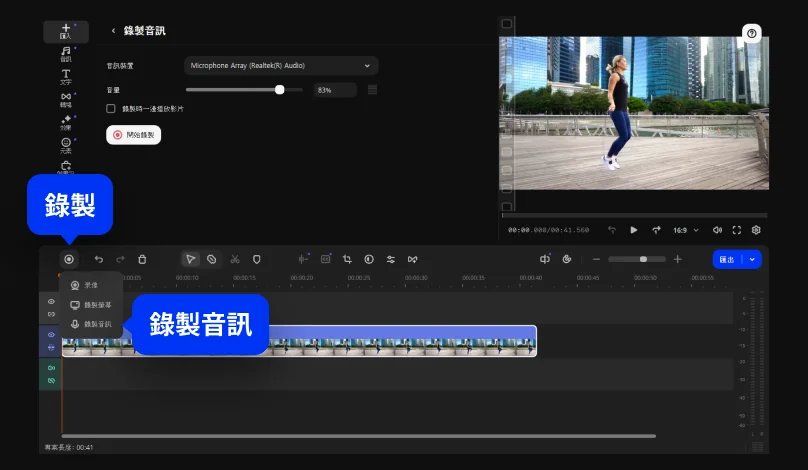Open the Microphone Array device dropdown
808x470 pixels.
281,65
